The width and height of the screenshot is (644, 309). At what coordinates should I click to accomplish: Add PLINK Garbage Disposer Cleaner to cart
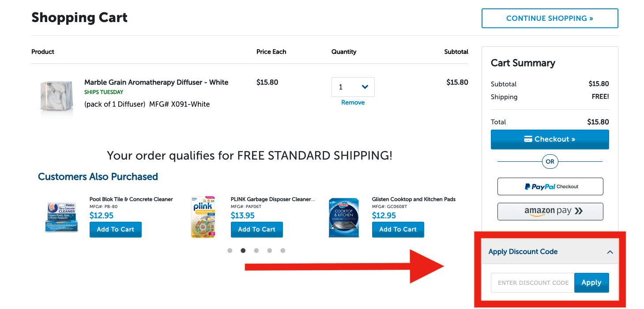256,229
